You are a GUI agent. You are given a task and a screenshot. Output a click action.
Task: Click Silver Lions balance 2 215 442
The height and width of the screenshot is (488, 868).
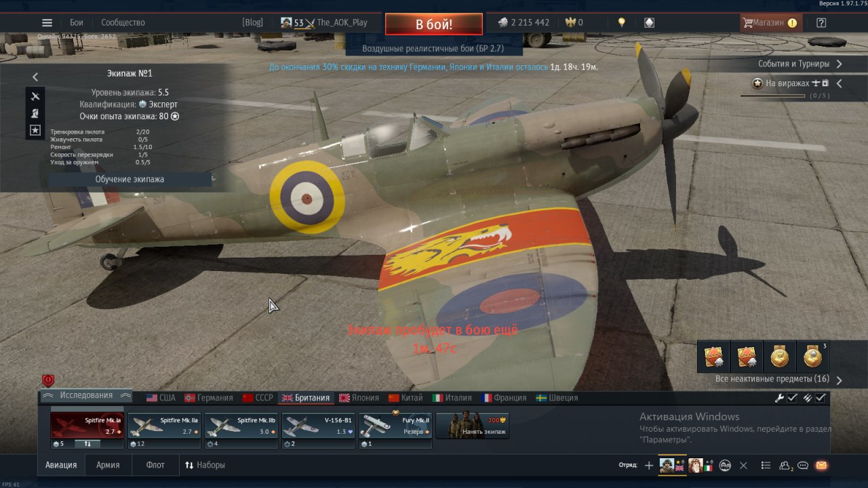(x=523, y=22)
